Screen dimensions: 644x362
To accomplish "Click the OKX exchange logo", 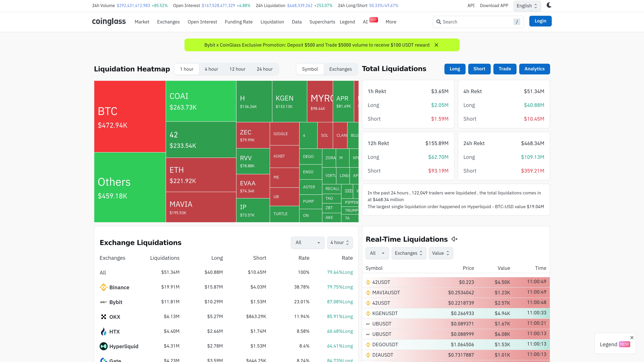I will 103,317.
